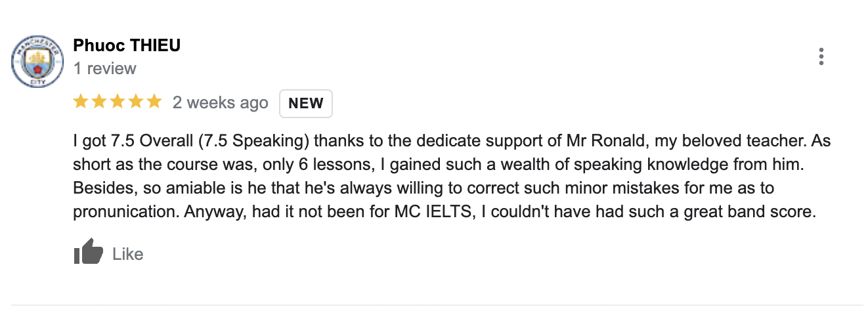
Task: Click the NEW badge beside the timestamp
Action: point(306,103)
